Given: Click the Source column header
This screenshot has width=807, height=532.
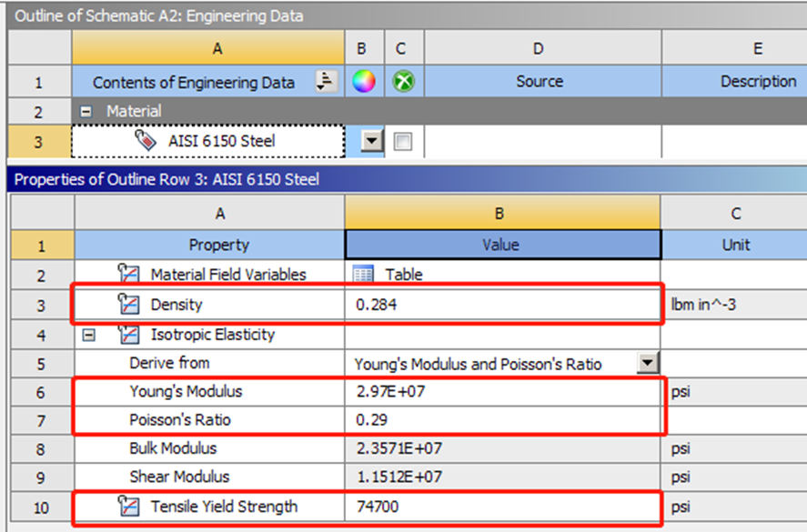Looking at the screenshot, I should 542,81.
